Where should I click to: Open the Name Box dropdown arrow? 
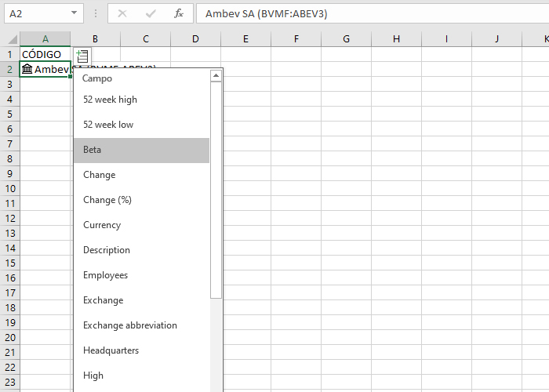click(74, 13)
